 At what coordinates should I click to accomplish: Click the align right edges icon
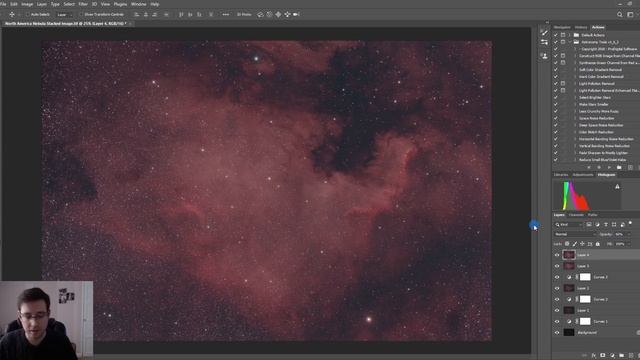(155, 14)
